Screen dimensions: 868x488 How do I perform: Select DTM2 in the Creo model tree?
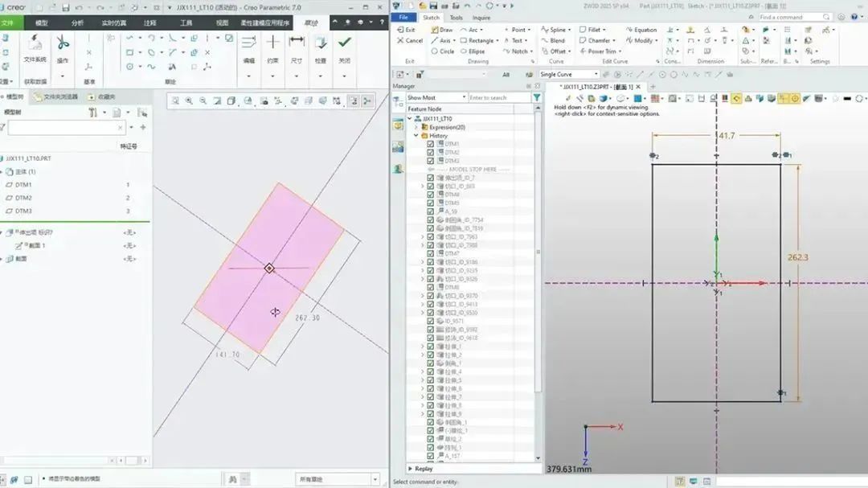[23, 198]
